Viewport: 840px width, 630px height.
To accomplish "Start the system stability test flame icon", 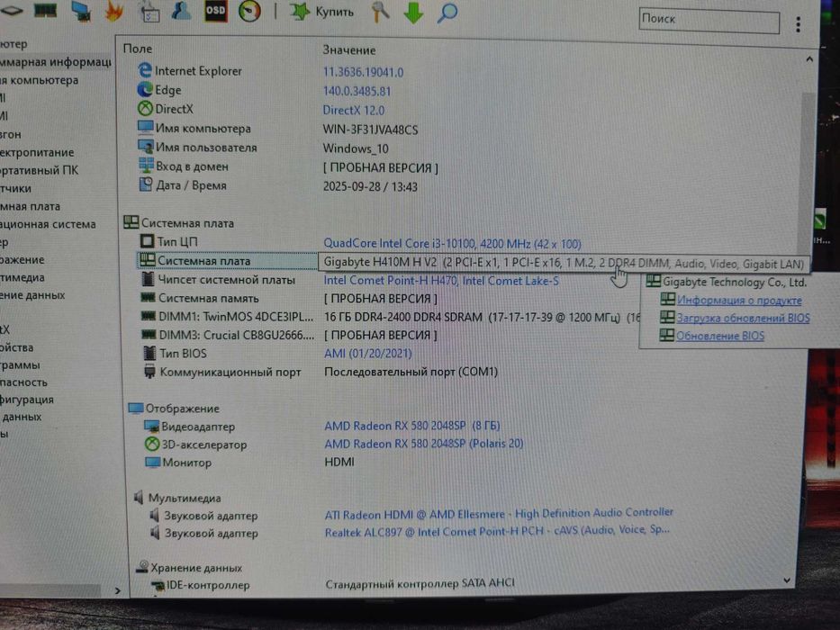I will (114, 11).
